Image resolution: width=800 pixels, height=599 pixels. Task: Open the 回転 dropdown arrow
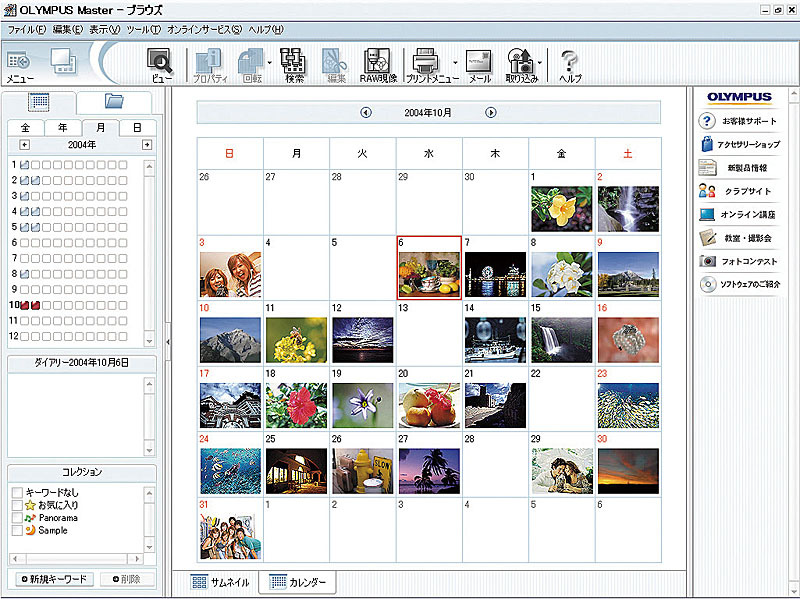(269, 63)
